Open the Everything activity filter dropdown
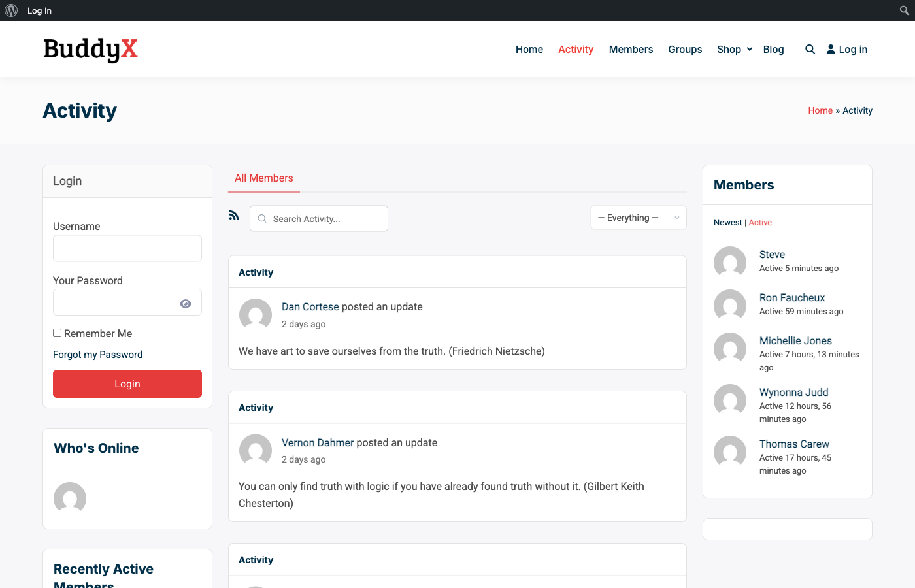Image resolution: width=915 pixels, height=588 pixels. [639, 217]
